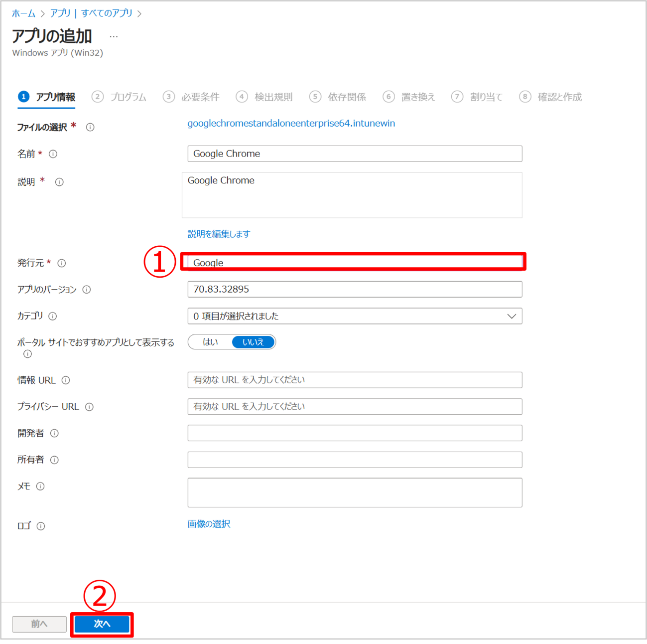Click info icon beside プライバシー URL
Screen dimensions: 647x644
[89, 407]
